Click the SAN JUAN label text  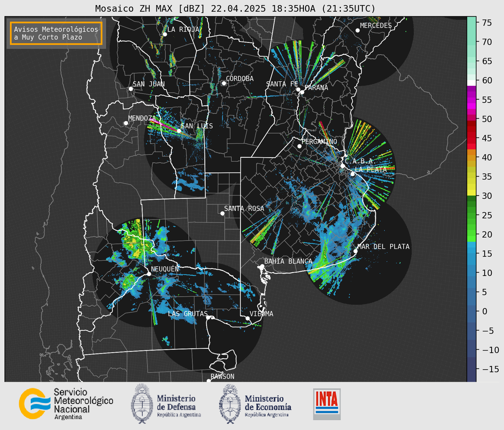tap(149, 84)
